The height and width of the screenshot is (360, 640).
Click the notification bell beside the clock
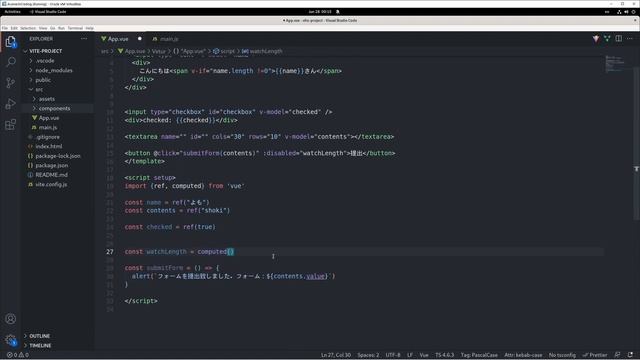point(338,12)
